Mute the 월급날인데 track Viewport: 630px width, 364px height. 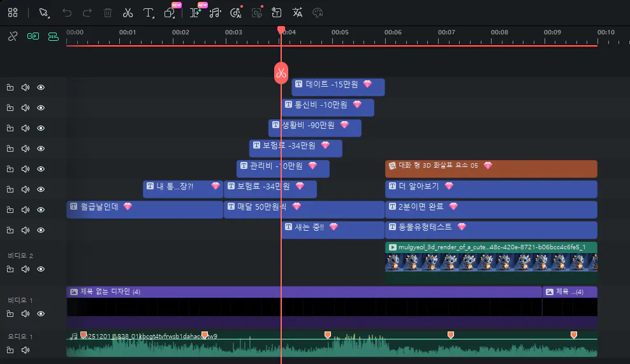click(26, 210)
